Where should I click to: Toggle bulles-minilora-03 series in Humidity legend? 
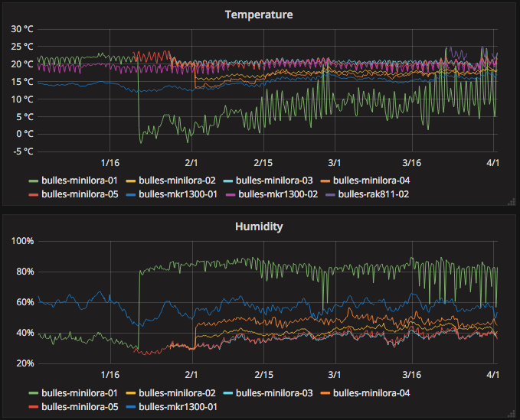[x=274, y=393]
